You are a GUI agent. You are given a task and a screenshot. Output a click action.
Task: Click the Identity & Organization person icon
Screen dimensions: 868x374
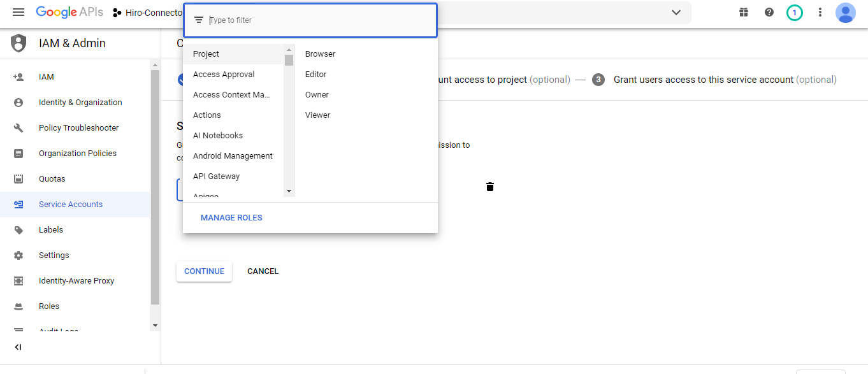point(18,103)
